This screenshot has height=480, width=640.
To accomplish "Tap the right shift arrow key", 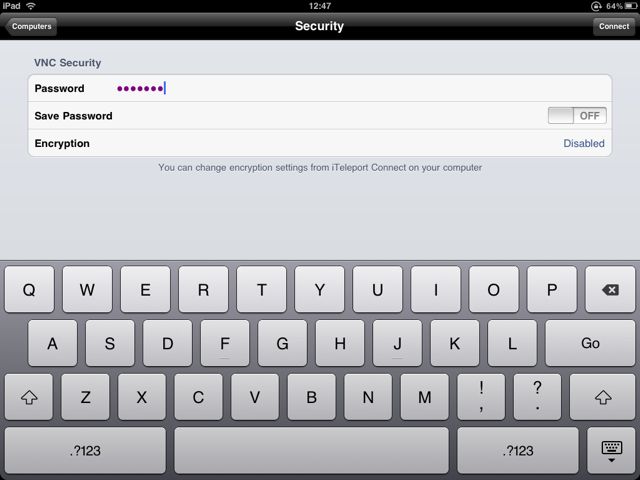I will pos(602,397).
